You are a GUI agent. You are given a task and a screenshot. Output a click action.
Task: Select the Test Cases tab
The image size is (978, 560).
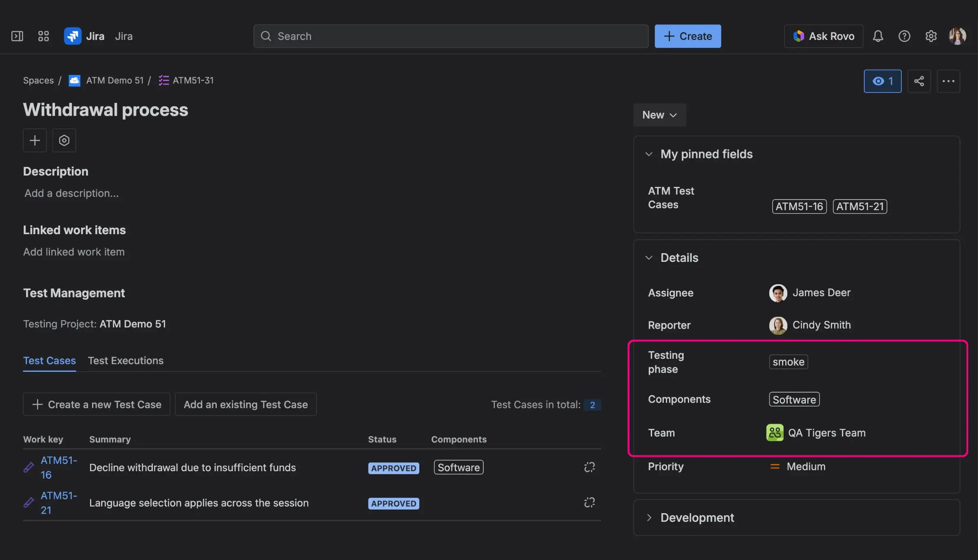click(x=49, y=360)
